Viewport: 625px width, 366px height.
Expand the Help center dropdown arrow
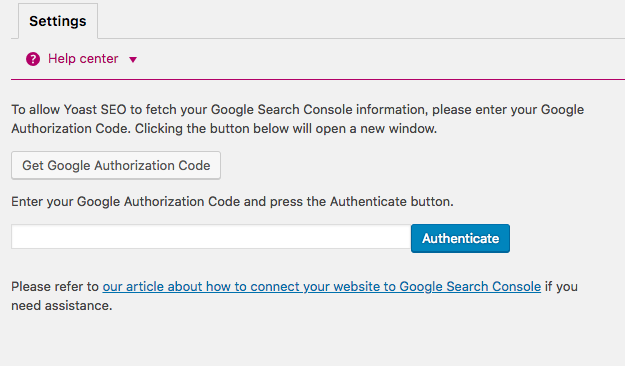[x=133, y=60]
